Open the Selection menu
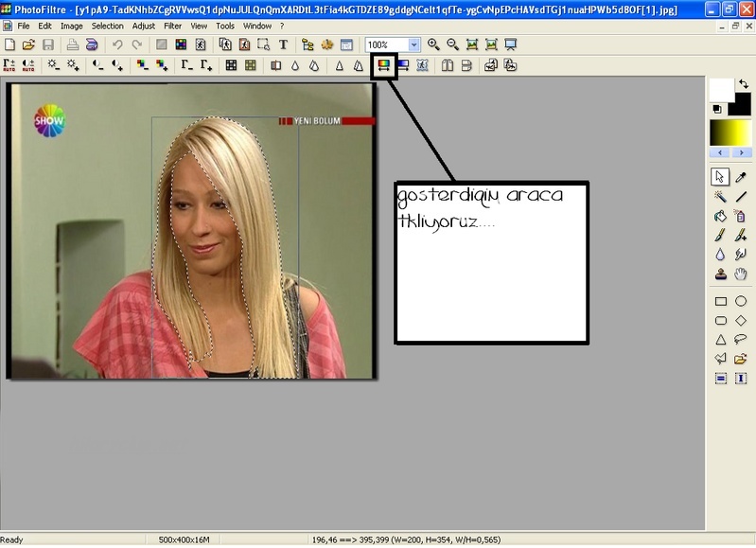The height and width of the screenshot is (548, 756). coord(108,27)
